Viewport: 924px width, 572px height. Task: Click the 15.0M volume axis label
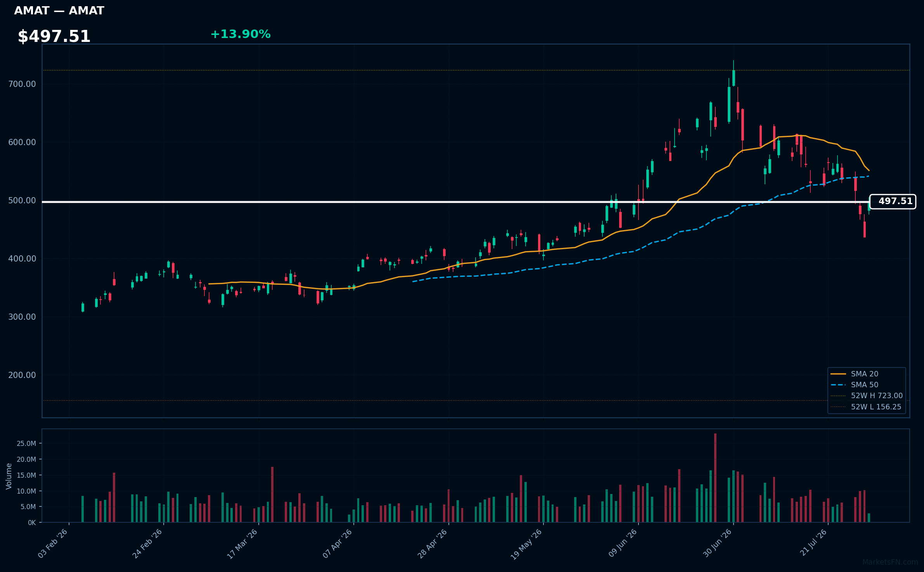tap(26, 475)
